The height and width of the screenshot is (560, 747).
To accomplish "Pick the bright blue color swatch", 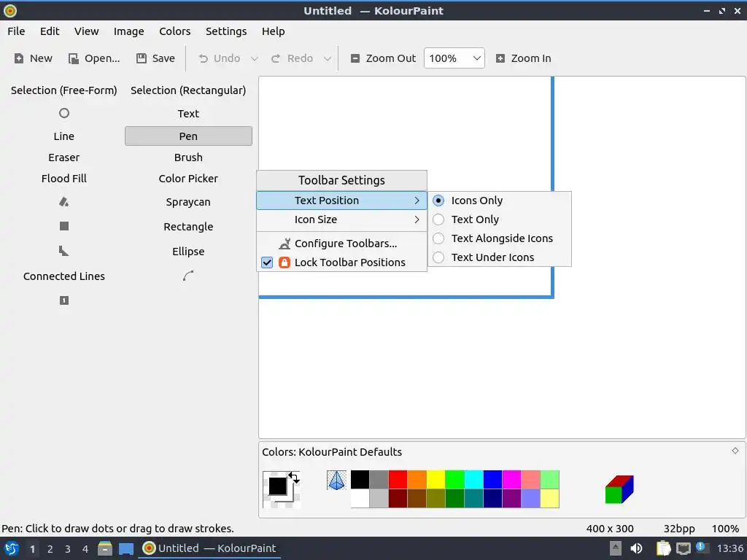I will coord(492,480).
